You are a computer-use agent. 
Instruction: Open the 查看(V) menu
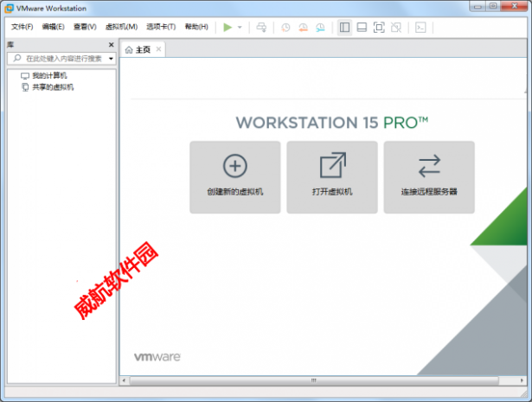click(x=85, y=27)
